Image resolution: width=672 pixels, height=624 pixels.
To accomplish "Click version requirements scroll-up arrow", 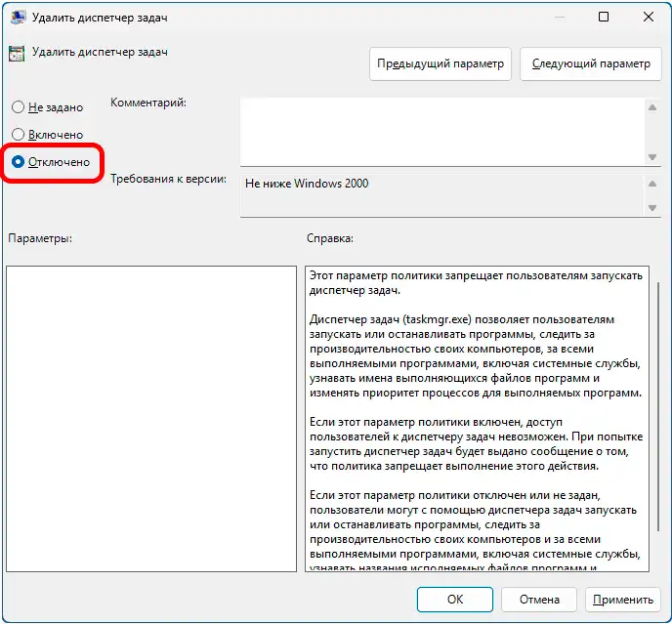I will (x=652, y=184).
